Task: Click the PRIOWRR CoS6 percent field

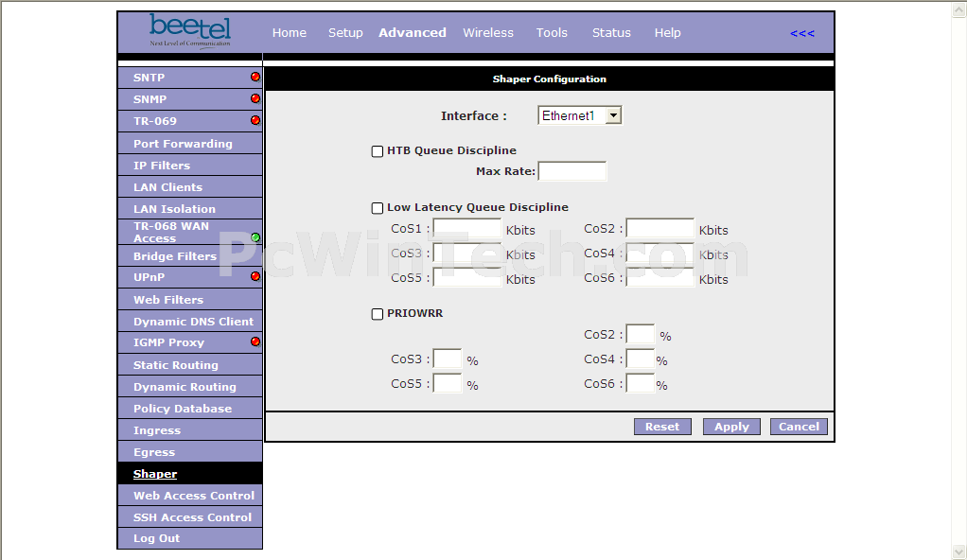Action: [641, 384]
